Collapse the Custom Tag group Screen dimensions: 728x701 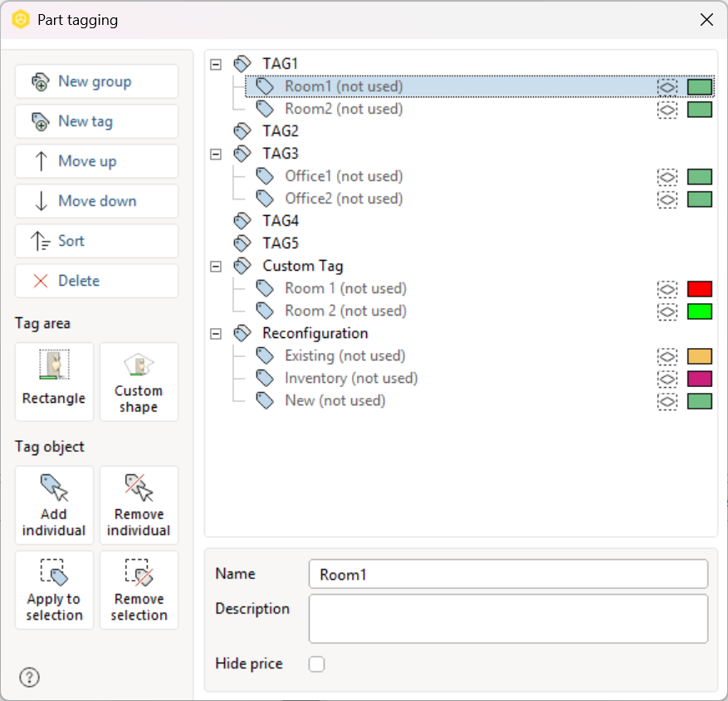216,266
